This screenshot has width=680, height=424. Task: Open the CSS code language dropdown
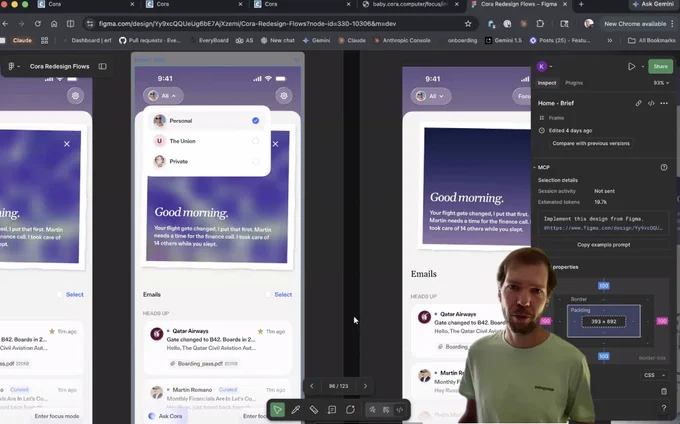click(654, 375)
